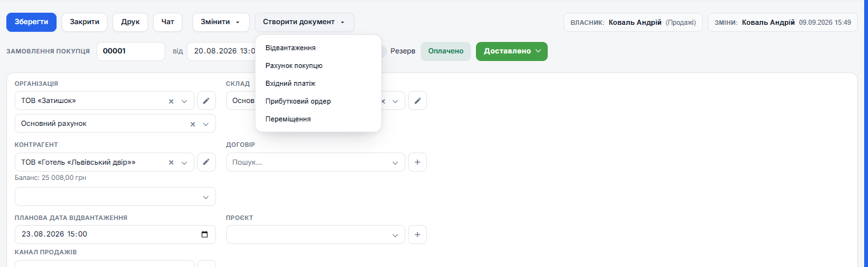Add a new project with plus button
Image resolution: width=868 pixels, height=267 pixels.
click(x=417, y=235)
